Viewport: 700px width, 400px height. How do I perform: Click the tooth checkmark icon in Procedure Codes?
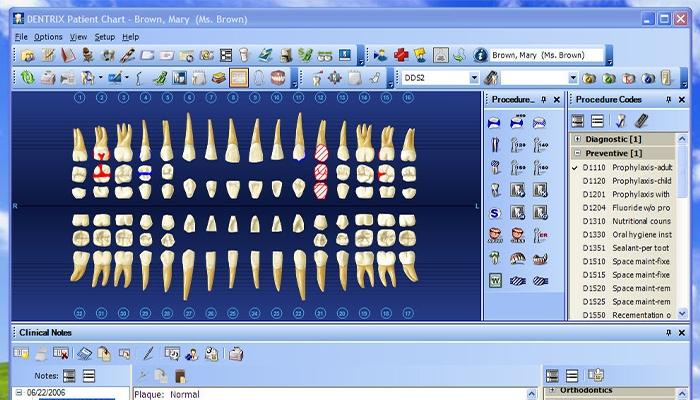coord(620,121)
